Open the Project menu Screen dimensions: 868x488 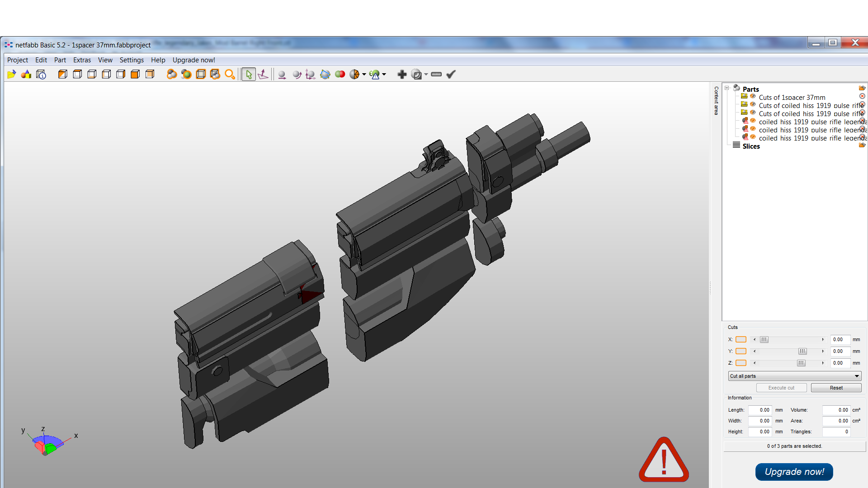pos(18,60)
